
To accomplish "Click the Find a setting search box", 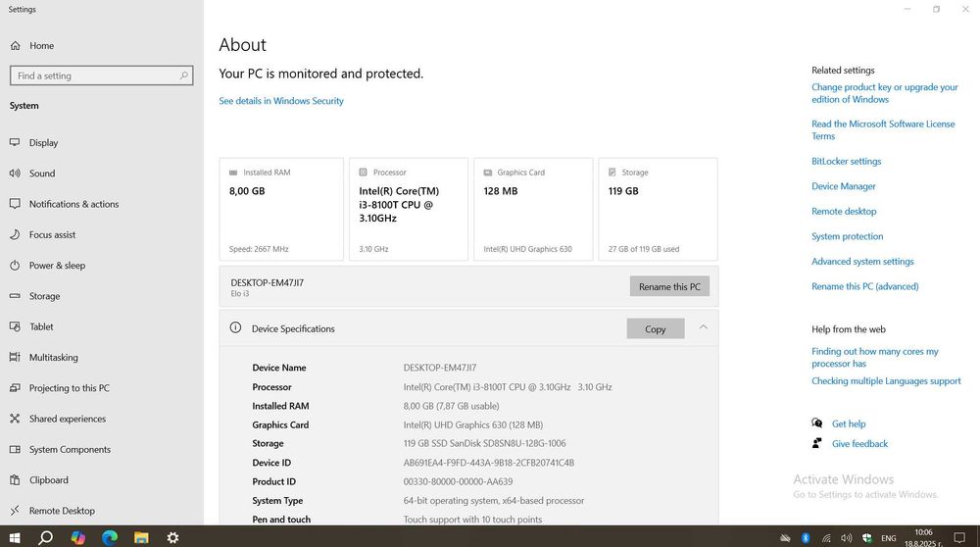I will (96, 75).
